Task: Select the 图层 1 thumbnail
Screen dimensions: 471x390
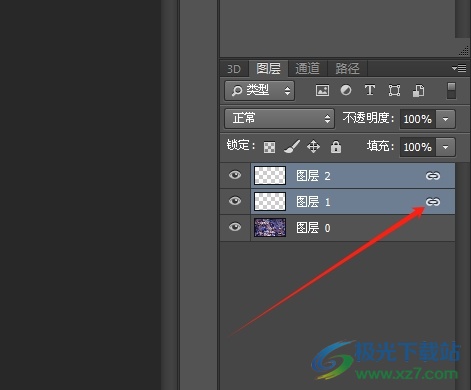Action: click(x=270, y=201)
